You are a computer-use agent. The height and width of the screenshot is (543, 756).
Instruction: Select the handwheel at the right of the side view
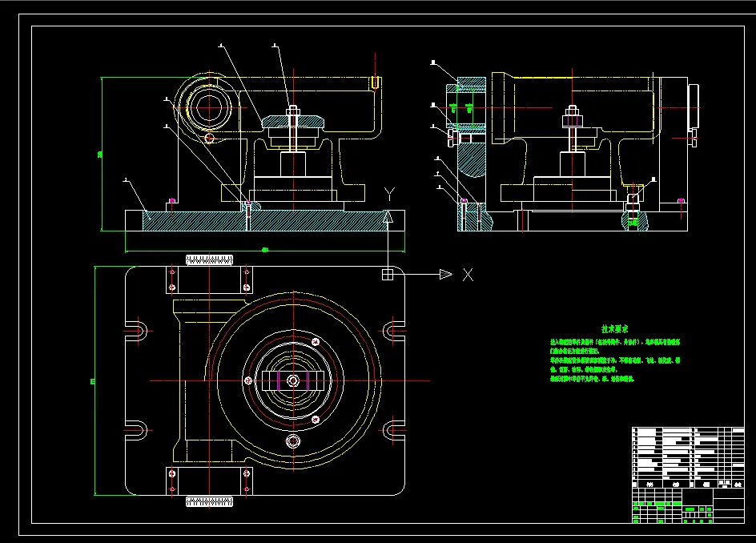(694, 107)
